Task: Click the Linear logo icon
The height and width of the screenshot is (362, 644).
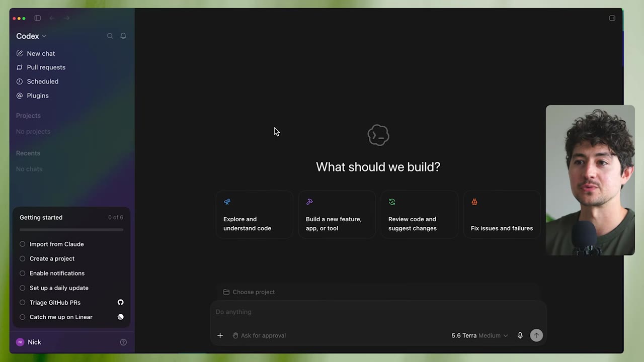Action: (x=120, y=317)
